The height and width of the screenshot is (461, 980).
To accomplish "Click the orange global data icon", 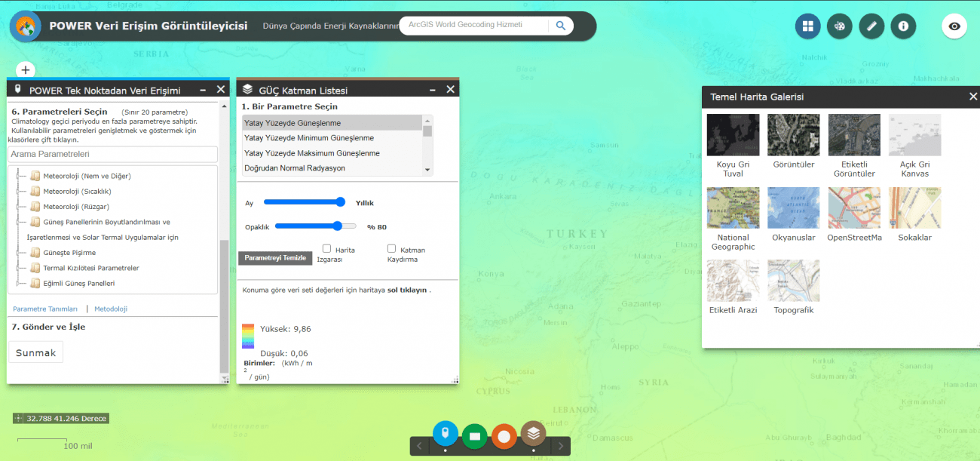I will click(x=504, y=435).
